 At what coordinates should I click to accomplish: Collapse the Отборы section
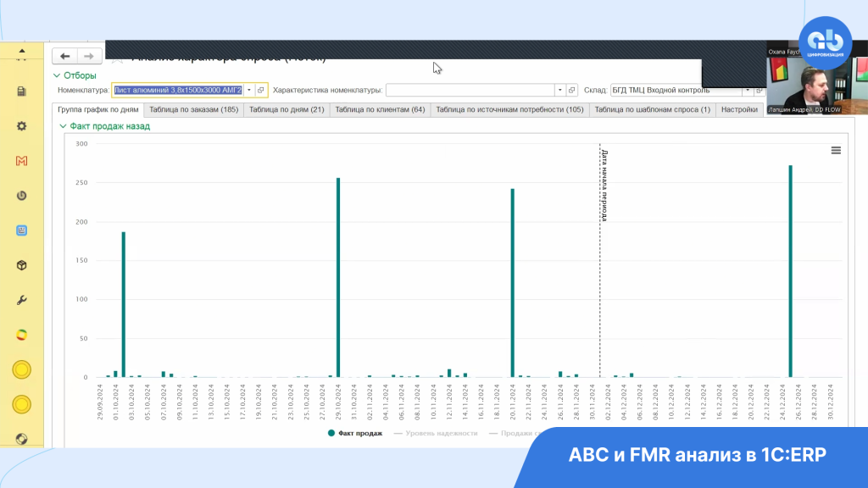coord(57,75)
